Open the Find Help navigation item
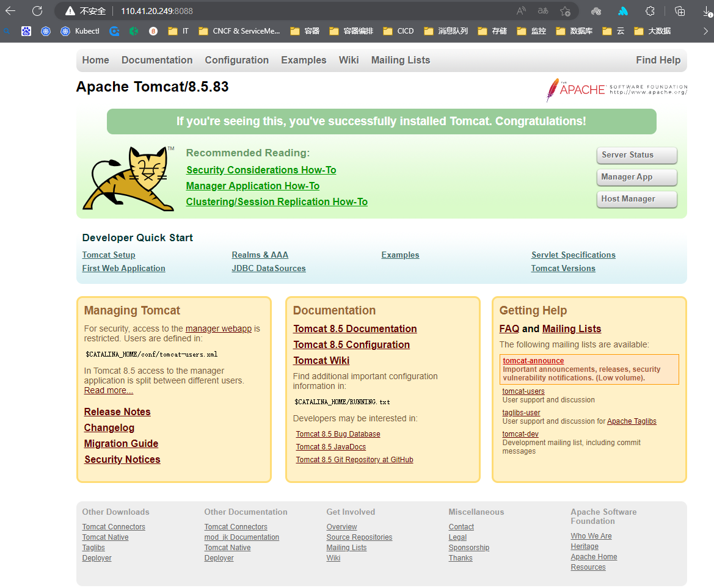714x588 pixels. (658, 60)
